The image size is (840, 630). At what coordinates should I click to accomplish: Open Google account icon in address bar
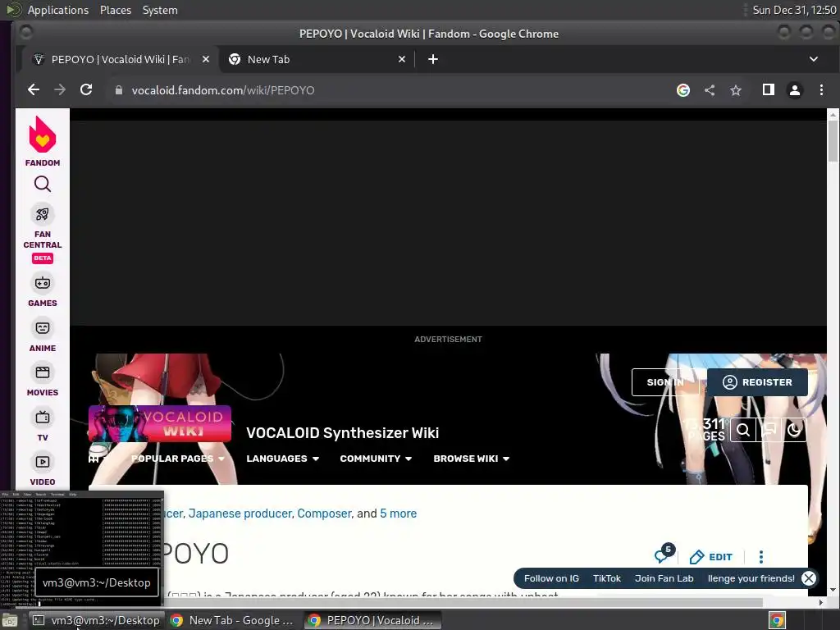tap(683, 90)
